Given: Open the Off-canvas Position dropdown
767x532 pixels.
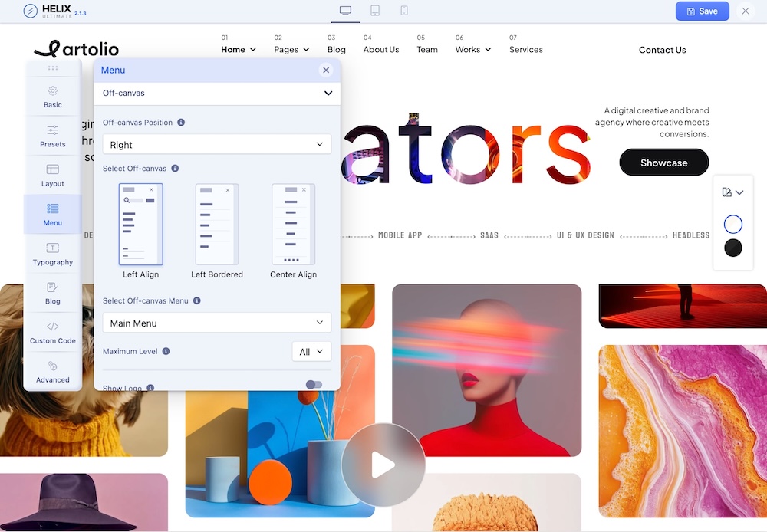Looking at the screenshot, I should (217, 144).
